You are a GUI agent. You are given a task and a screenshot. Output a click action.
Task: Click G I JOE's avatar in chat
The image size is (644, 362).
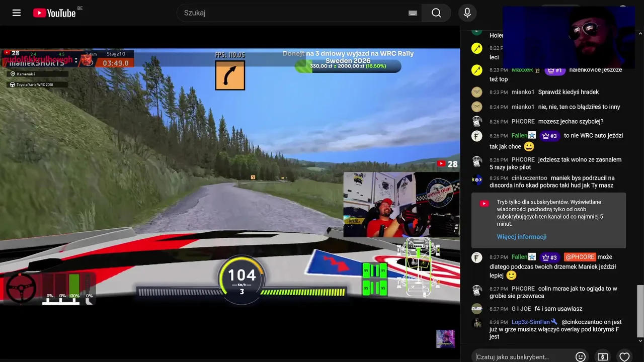pos(477,309)
